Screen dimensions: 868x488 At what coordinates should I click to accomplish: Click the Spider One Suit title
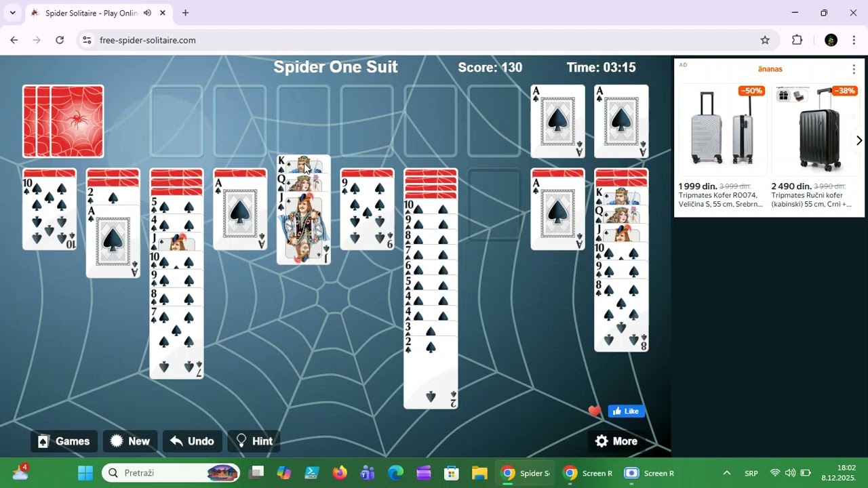(x=336, y=66)
